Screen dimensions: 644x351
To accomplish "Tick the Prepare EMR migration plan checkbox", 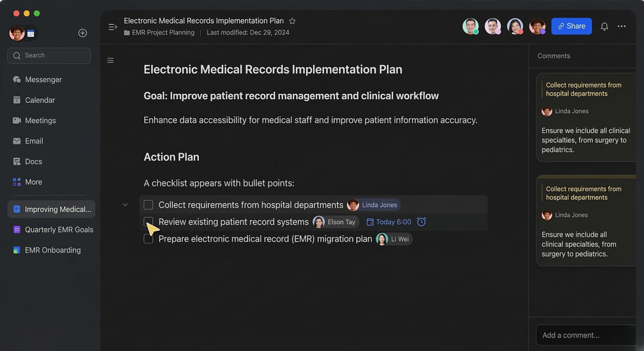I will pyautogui.click(x=149, y=239).
